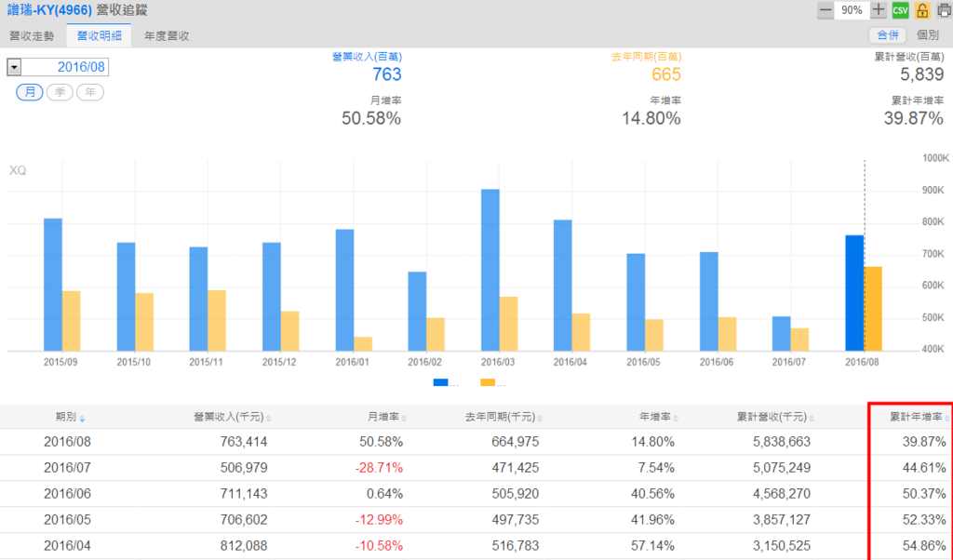Image resolution: width=953 pixels, height=560 pixels.
Task: Sort table by 去年同期(千元) column
Action: [503, 418]
